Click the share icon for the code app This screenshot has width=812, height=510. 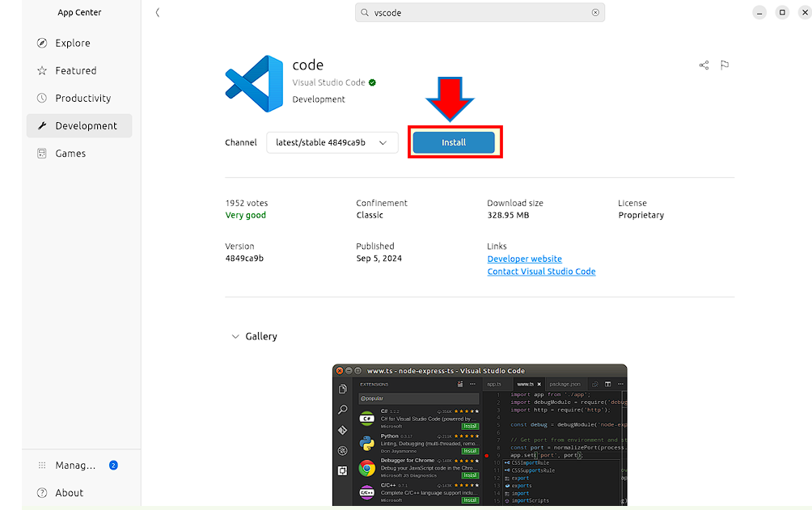click(x=703, y=65)
